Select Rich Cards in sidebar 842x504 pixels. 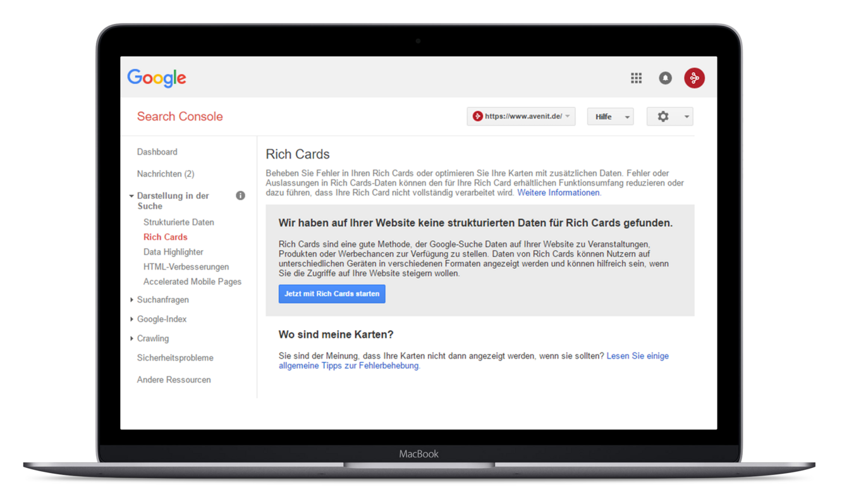(166, 237)
